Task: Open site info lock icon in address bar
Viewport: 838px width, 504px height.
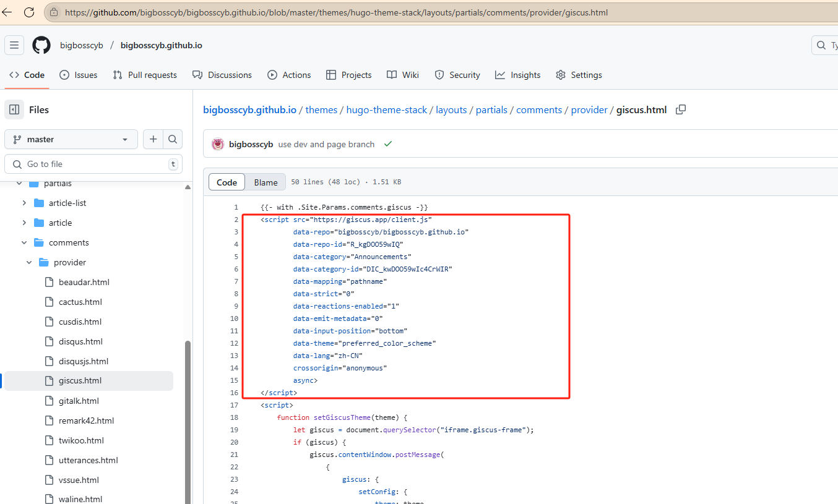Action: pyautogui.click(x=54, y=12)
